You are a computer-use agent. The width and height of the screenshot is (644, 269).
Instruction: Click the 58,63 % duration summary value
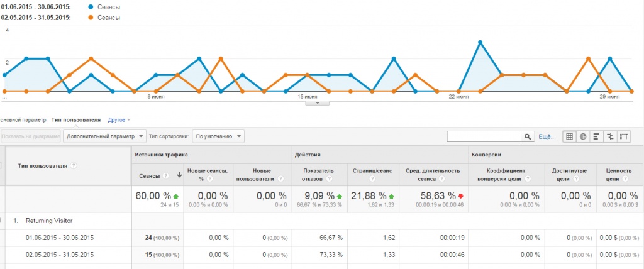click(438, 196)
